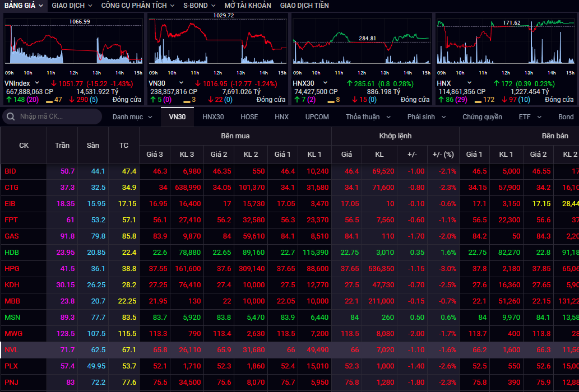Open the HNX30 index selector chevron
The height and width of the screenshot is (392, 579).
tap(324, 83)
